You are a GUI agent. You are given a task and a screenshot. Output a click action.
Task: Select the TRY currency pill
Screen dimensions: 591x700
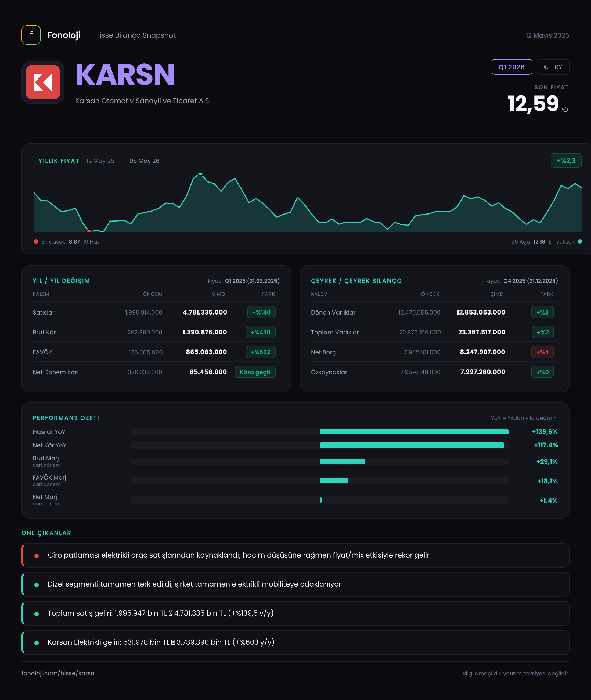point(553,67)
